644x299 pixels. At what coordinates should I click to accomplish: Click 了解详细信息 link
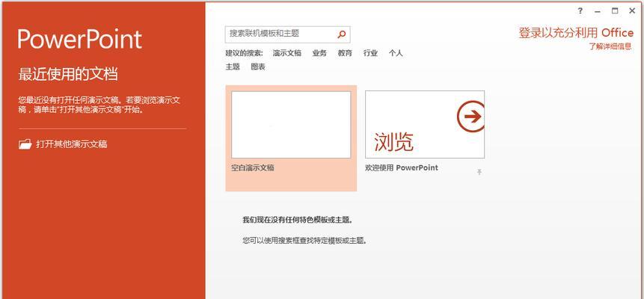[610, 46]
